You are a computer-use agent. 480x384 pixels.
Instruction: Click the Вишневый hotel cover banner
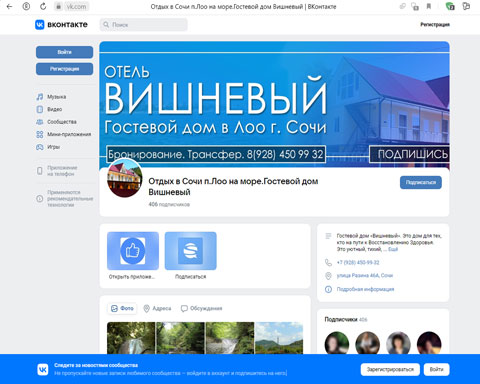pyautogui.click(x=274, y=105)
